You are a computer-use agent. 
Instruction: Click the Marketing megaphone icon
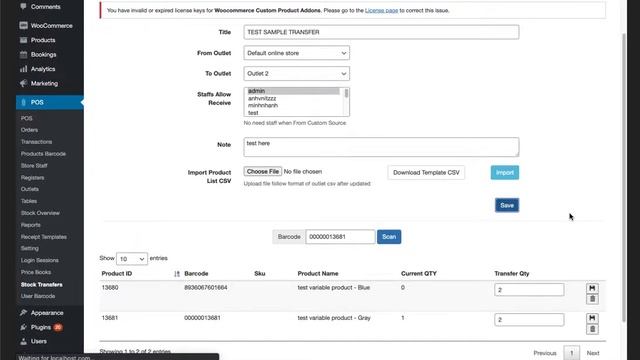tap(23, 83)
